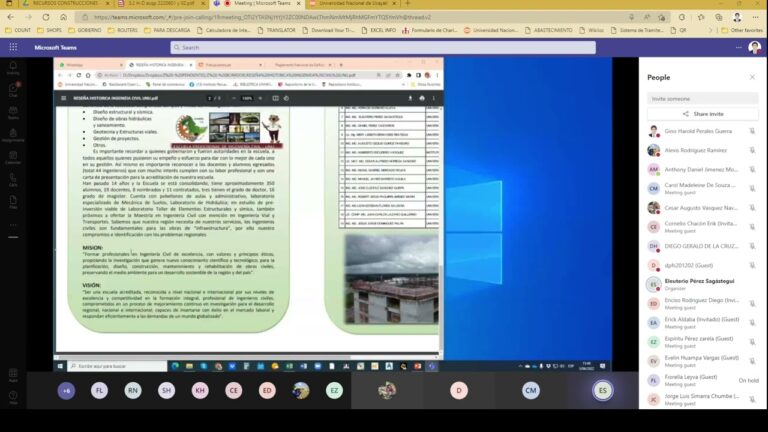The height and width of the screenshot is (432, 768).
Task: Open Edge favorites star icon
Action: point(701,17)
